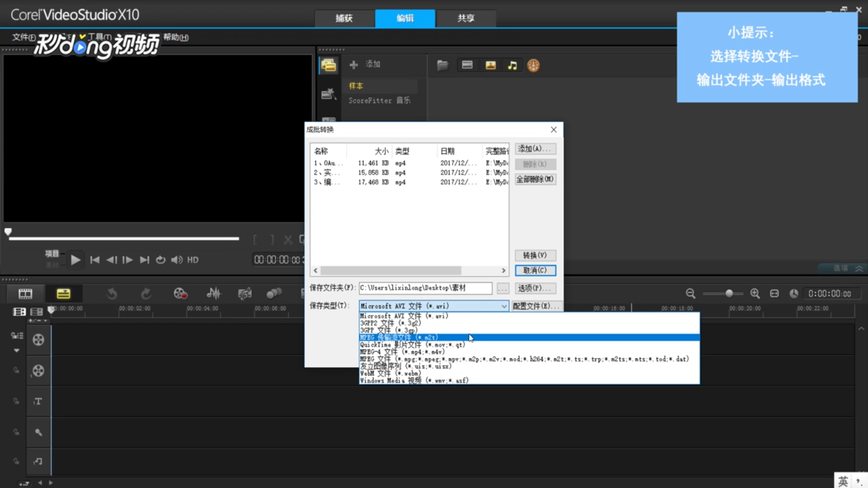Fit project in timeline window icon

774,294
